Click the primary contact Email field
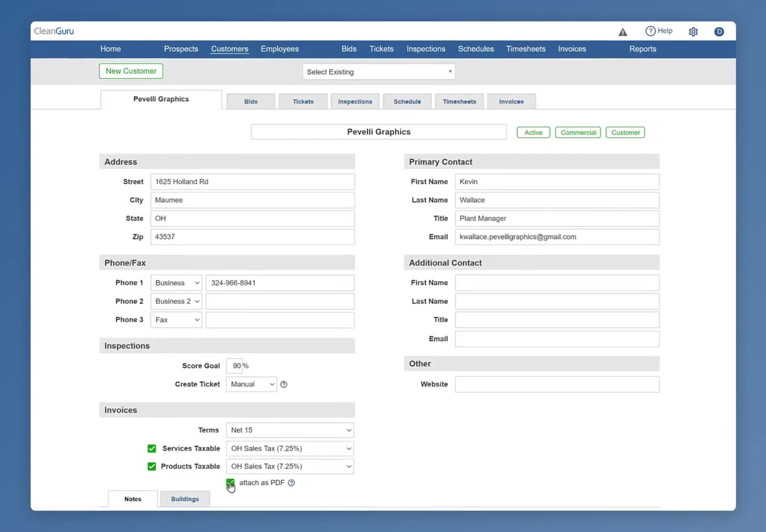The image size is (766, 532). [557, 237]
